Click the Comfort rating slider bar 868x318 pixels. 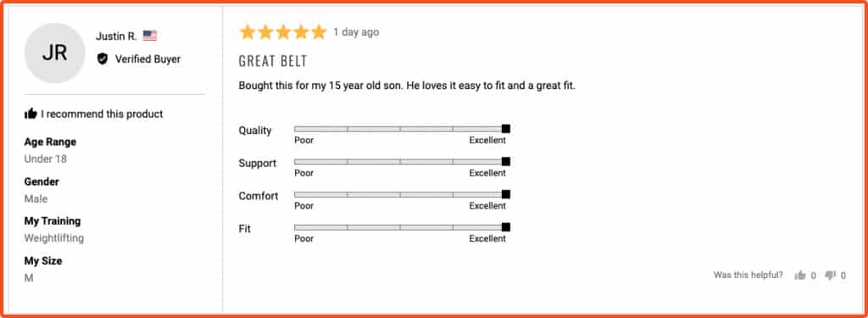coord(402,194)
